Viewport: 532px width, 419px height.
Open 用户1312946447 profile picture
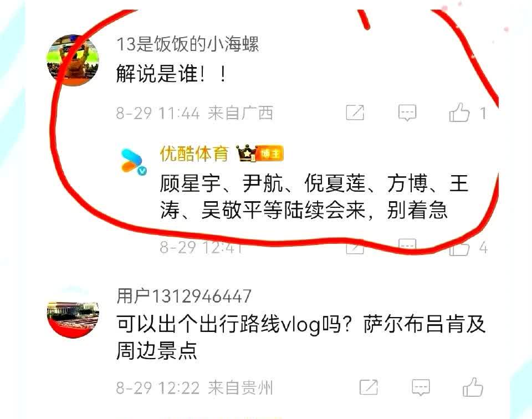point(73,312)
